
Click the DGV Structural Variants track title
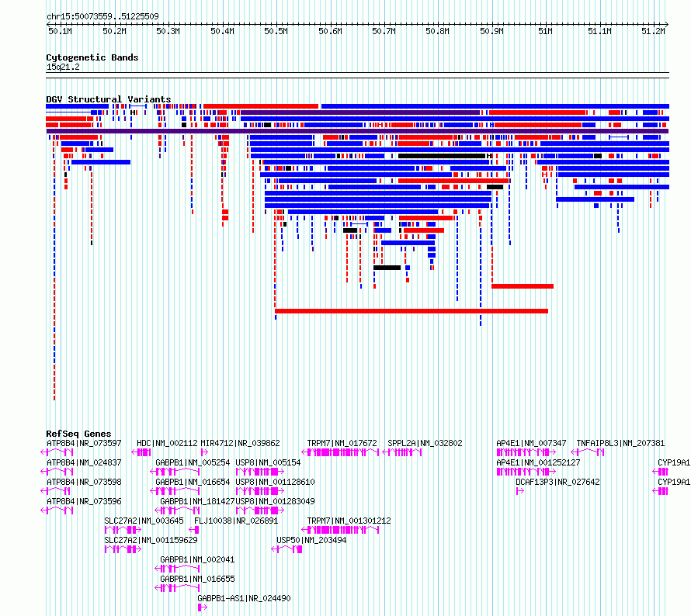[x=109, y=99]
